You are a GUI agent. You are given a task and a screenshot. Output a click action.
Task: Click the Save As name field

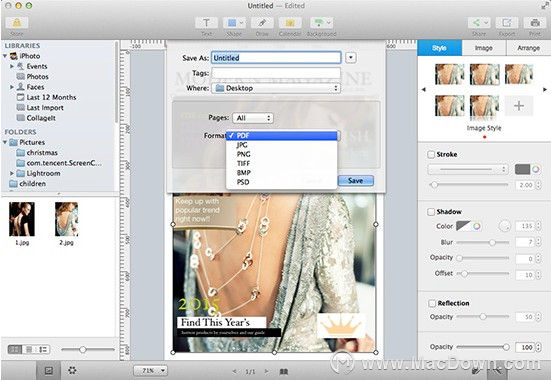276,58
